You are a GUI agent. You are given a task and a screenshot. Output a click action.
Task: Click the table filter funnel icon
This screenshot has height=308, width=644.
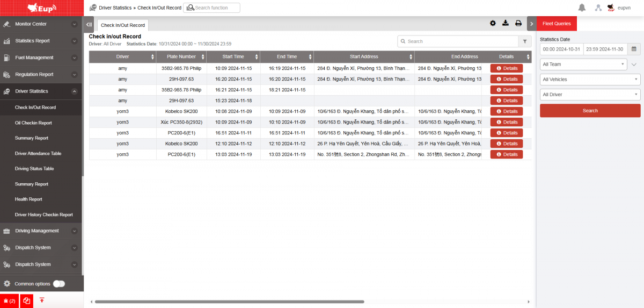pyautogui.click(x=525, y=41)
